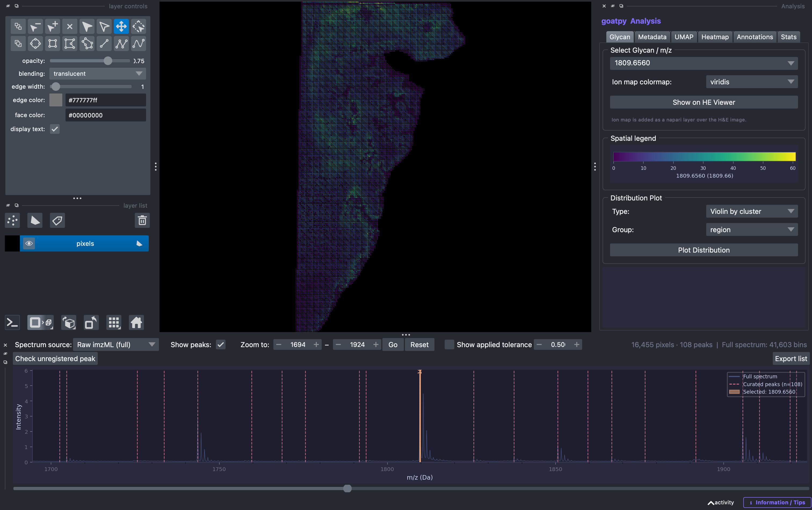Viewport: 812px width, 510px height.
Task: Switch to the UMAP tab
Action: tap(684, 37)
